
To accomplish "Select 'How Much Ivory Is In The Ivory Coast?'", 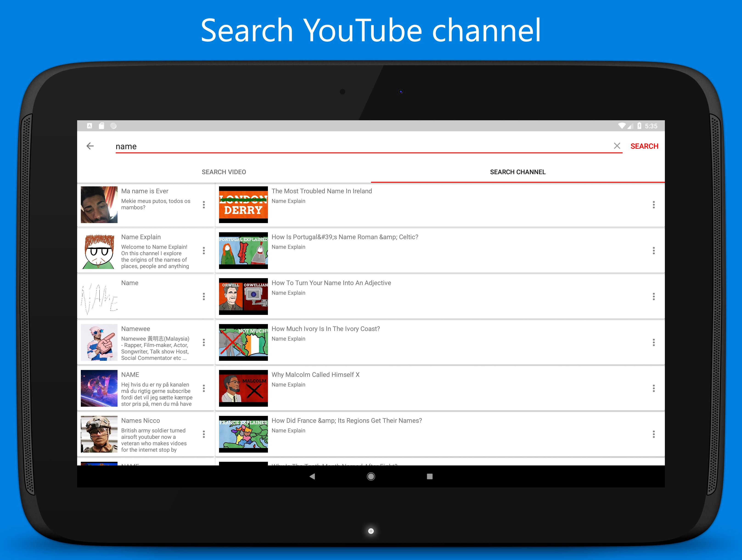I will coord(325,329).
